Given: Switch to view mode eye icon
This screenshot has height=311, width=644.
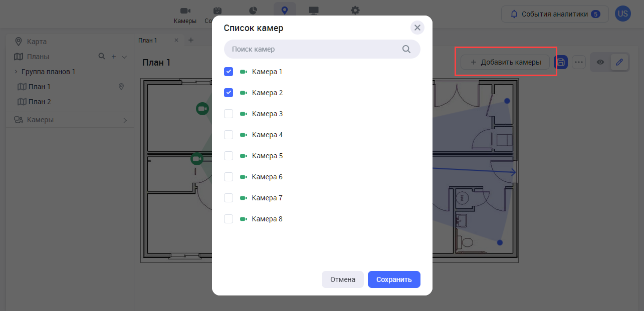Looking at the screenshot, I should (600, 62).
